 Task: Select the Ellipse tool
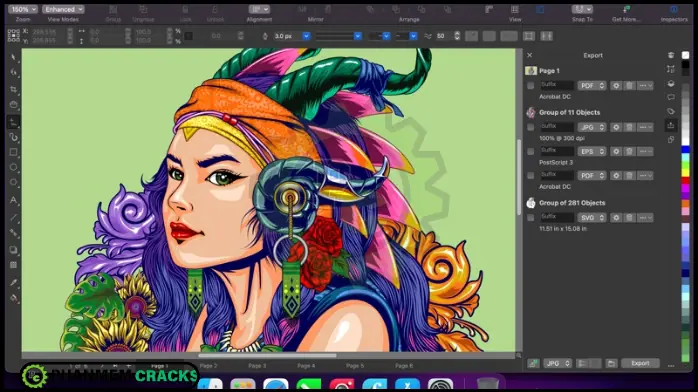(x=13, y=167)
